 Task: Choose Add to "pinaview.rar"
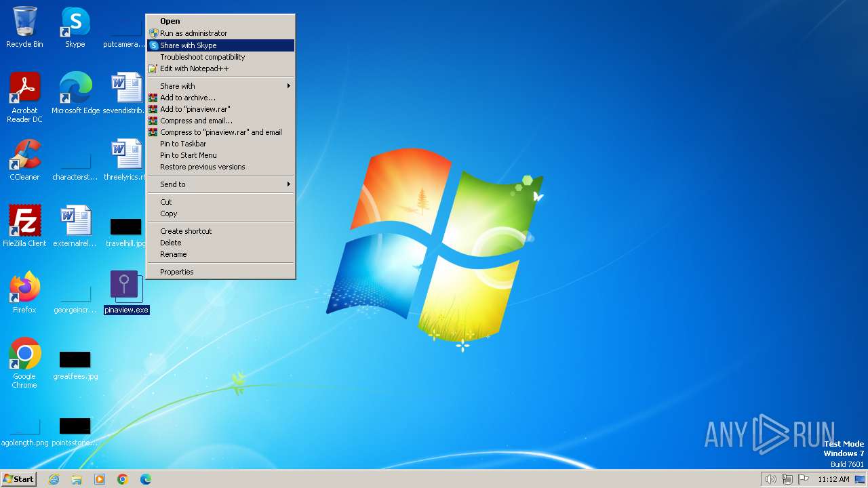pos(221,109)
